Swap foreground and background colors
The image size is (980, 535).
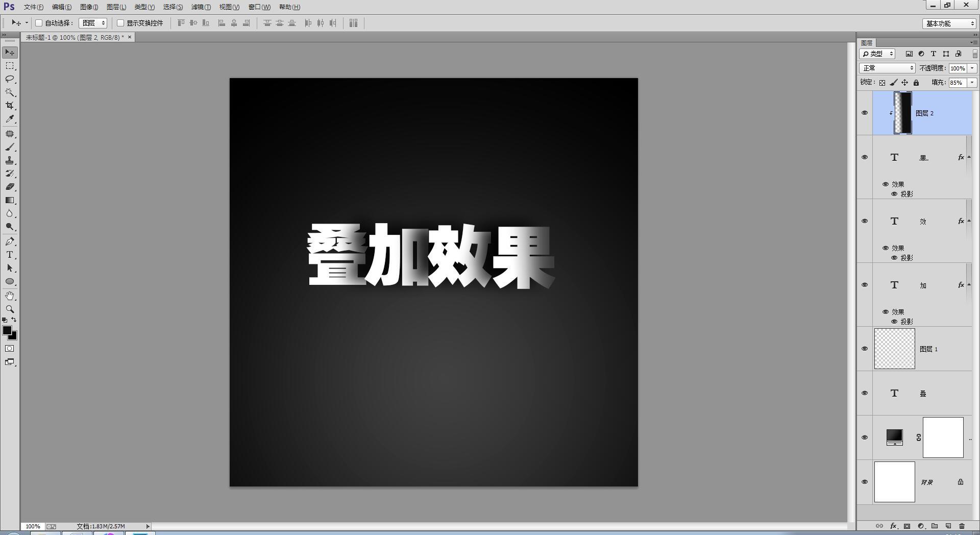point(14,320)
